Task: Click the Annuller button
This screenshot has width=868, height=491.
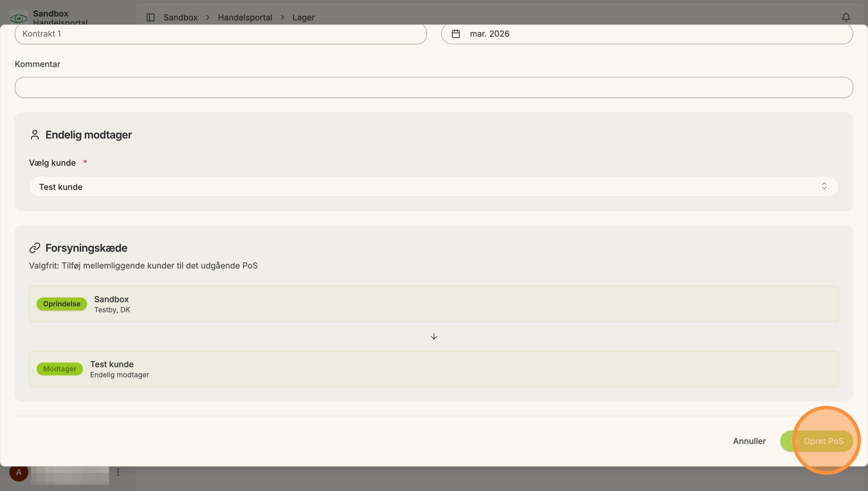Action: point(749,441)
